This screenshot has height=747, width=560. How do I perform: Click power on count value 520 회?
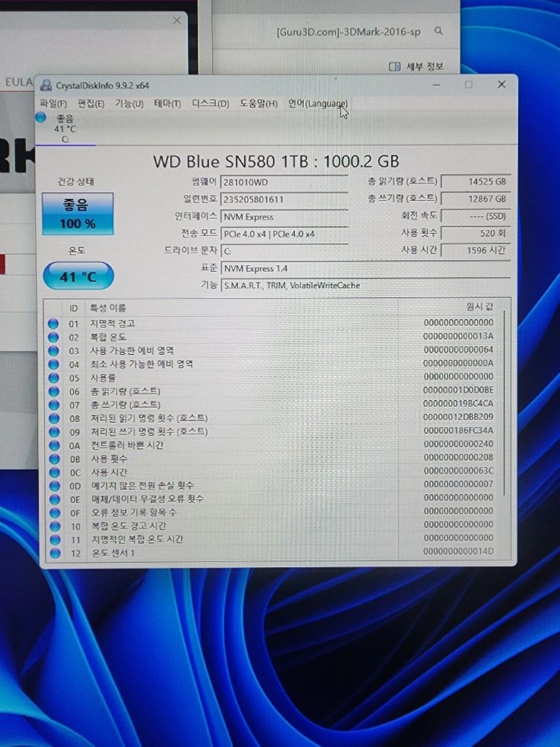[476, 233]
